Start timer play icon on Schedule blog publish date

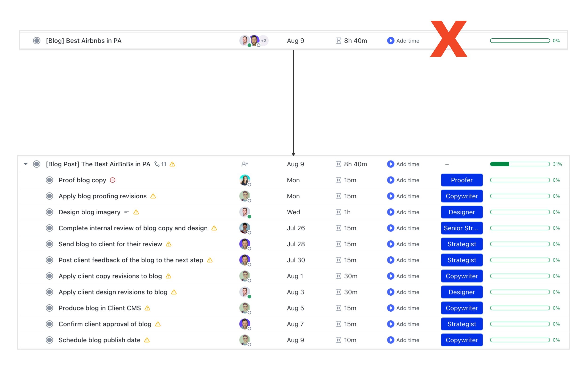point(391,340)
